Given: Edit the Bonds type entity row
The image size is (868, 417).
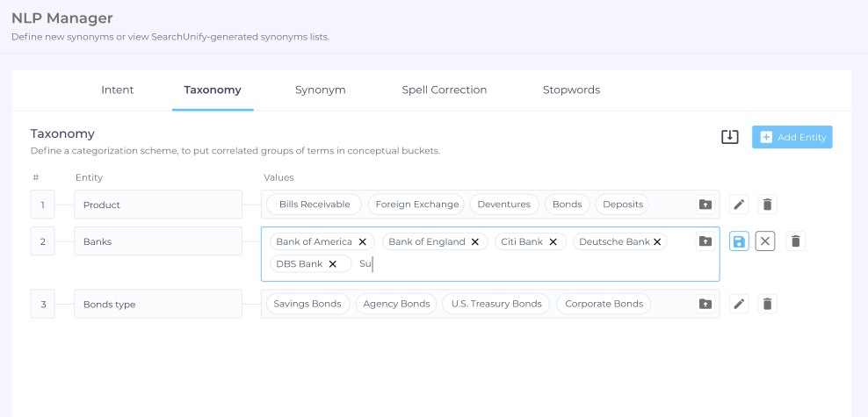Looking at the screenshot, I should [x=740, y=304].
